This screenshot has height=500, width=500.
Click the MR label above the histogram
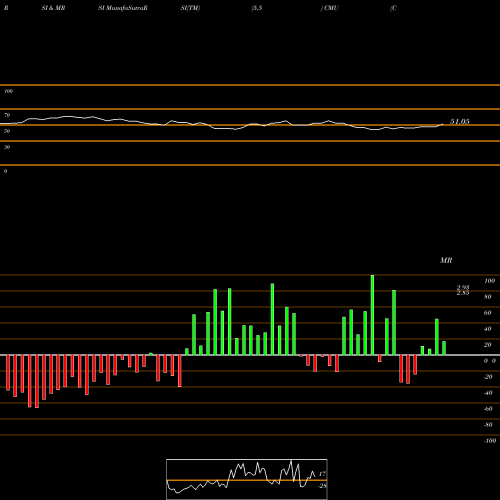coord(446,260)
